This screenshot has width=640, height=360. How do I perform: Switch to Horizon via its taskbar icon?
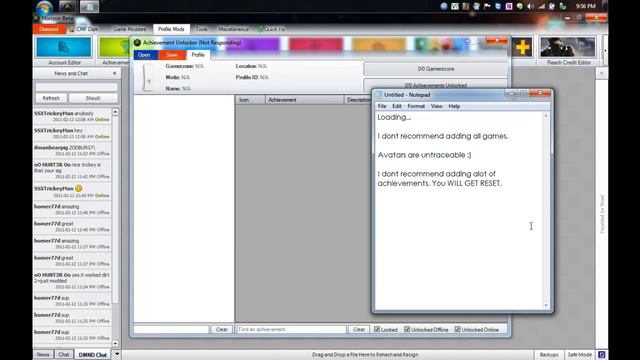(68, 6)
